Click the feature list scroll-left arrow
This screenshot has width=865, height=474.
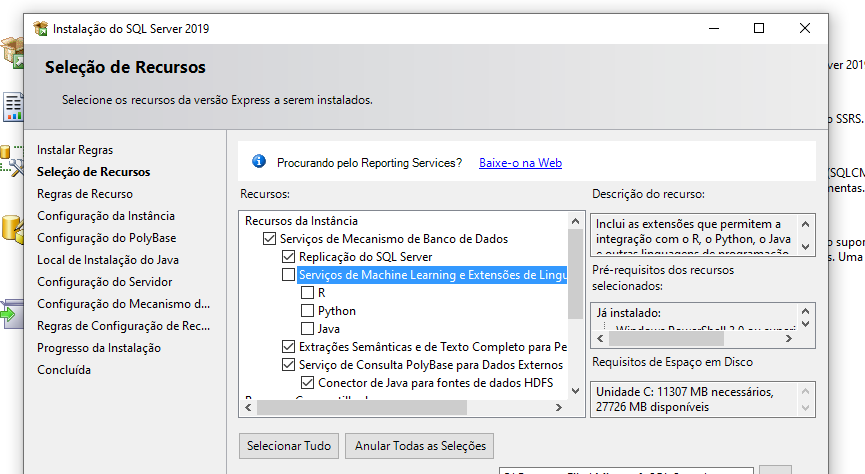click(248, 407)
